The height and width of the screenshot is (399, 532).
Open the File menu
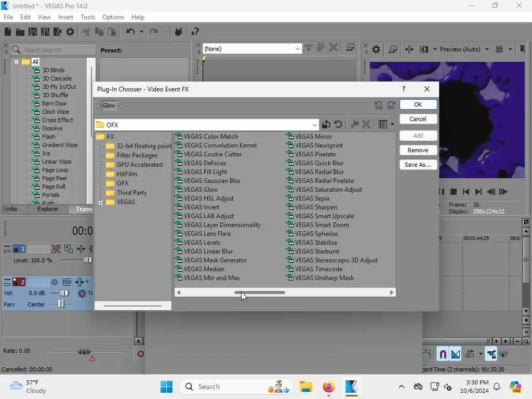[8, 17]
